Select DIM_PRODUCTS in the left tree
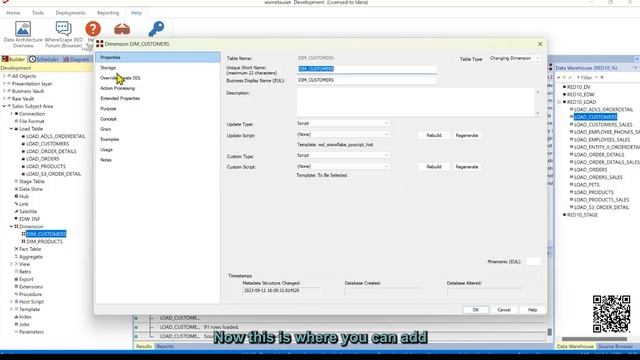Image resolution: width=640 pixels, height=360 pixels. pos(44,242)
